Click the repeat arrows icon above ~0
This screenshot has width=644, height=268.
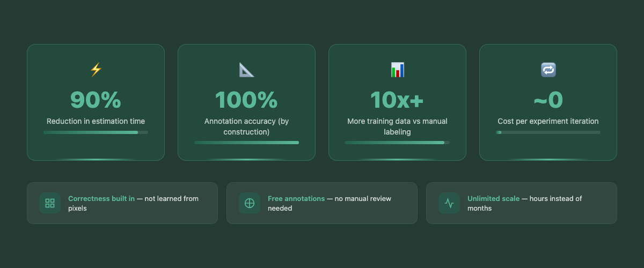pyautogui.click(x=548, y=70)
